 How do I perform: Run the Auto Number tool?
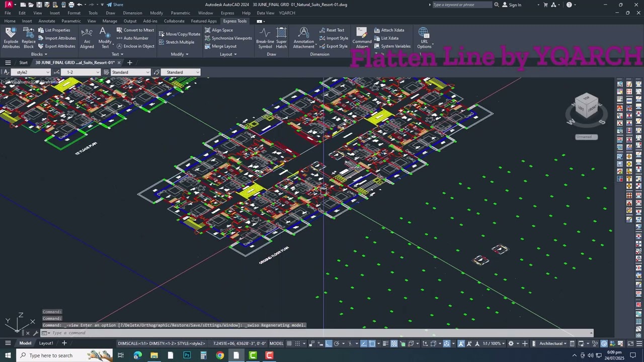click(132, 38)
